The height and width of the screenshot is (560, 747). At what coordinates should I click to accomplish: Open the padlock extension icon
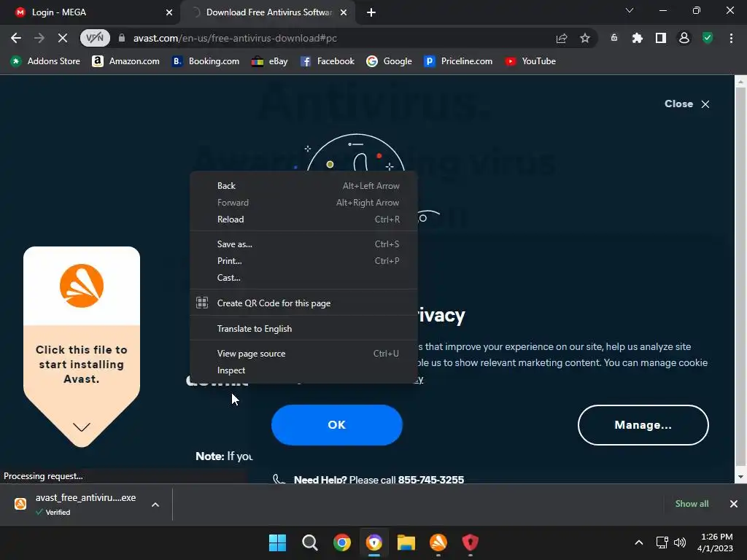click(x=614, y=38)
